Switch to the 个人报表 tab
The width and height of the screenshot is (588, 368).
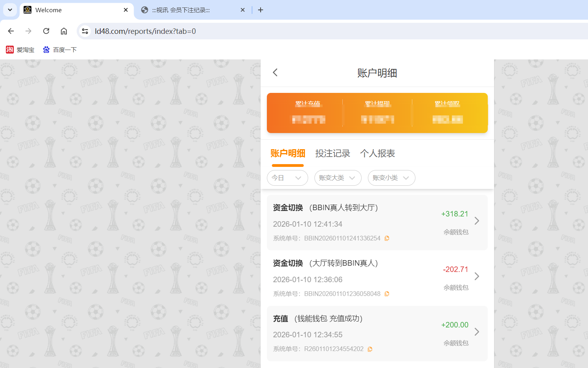(377, 153)
